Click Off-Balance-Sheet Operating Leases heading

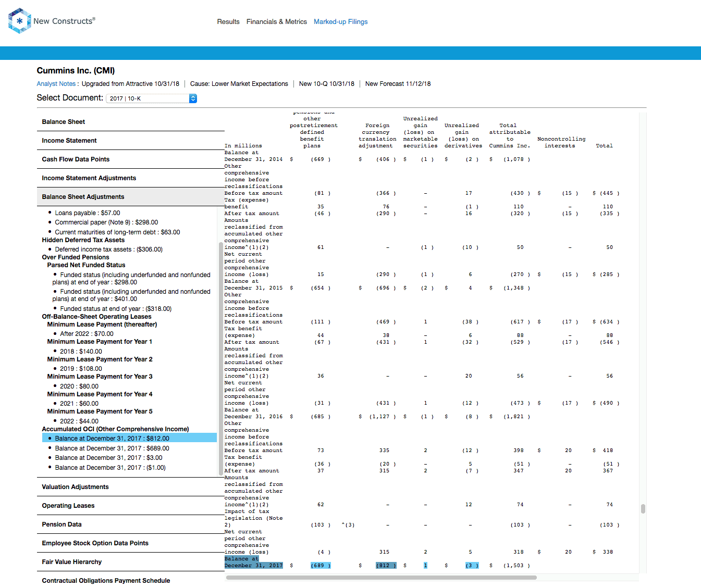click(96, 317)
